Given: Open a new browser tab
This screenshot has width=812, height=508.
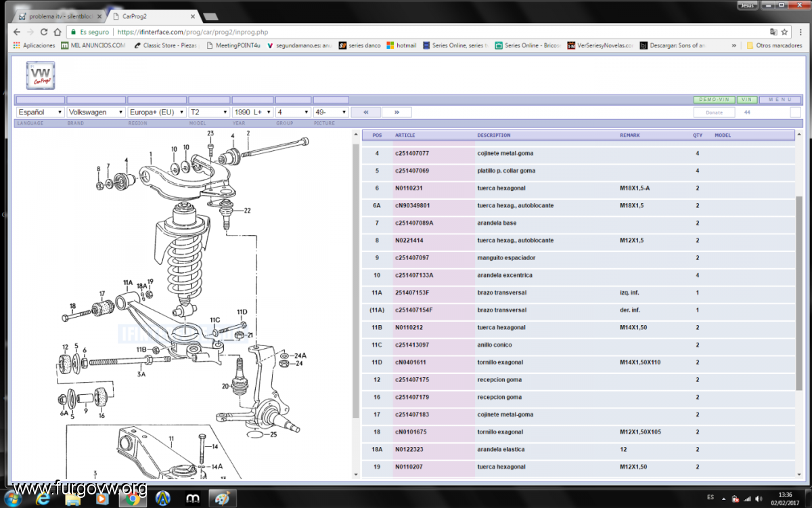Looking at the screenshot, I should pyautogui.click(x=210, y=16).
